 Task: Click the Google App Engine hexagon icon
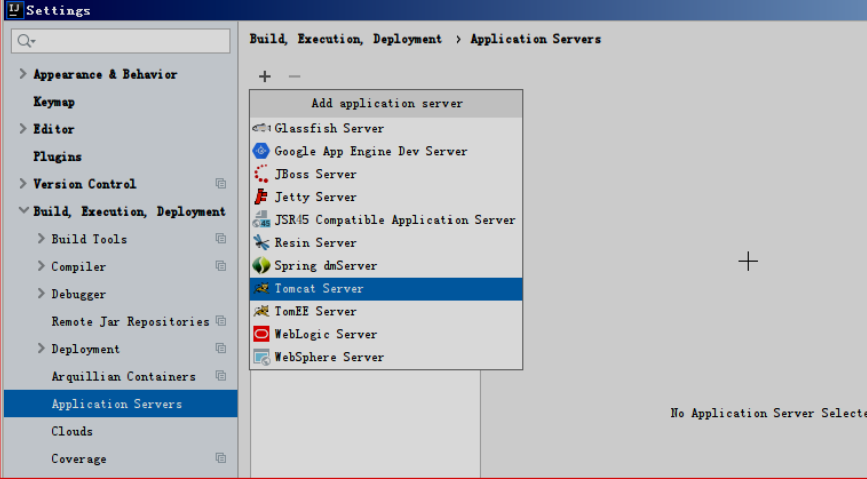(261, 151)
